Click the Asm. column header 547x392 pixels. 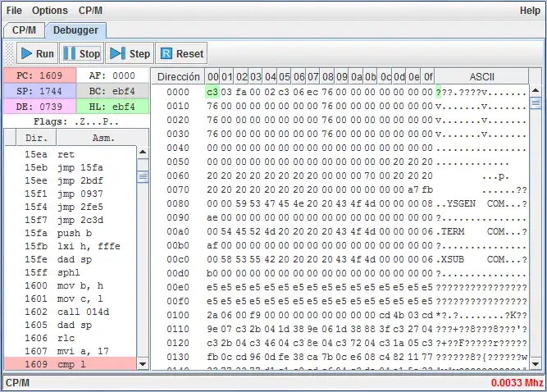pos(103,138)
